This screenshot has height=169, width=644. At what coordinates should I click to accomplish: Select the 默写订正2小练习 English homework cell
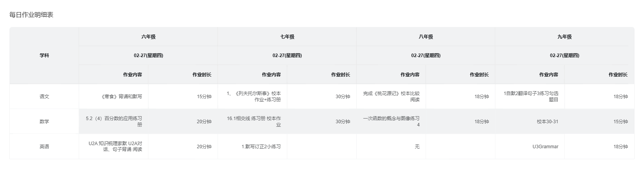click(261, 147)
